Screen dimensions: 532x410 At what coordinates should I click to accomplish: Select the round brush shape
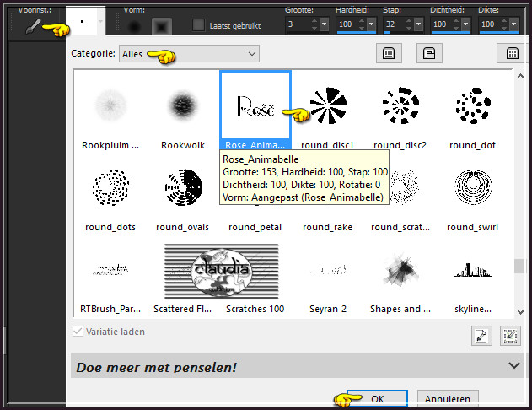pyautogui.click(x=135, y=27)
